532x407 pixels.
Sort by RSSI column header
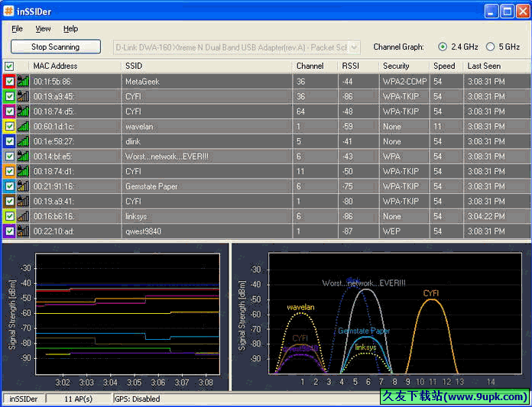pyautogui.click(x=358, y=66)
